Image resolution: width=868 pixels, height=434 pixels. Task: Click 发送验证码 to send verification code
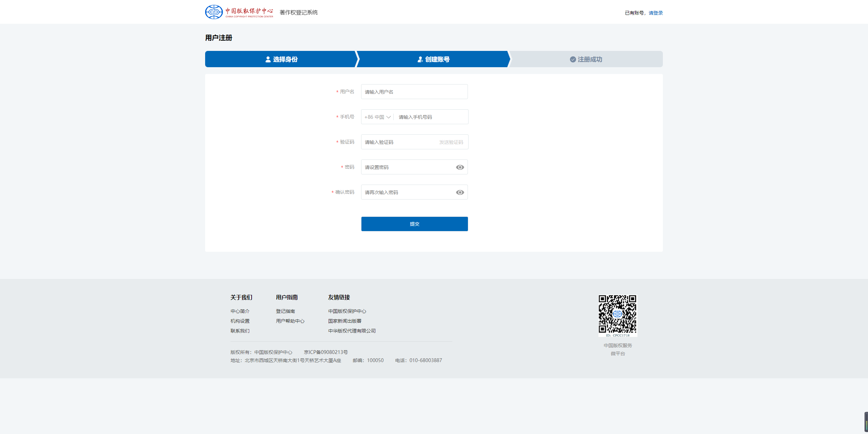pyautogui.click(x=451, y=142)
